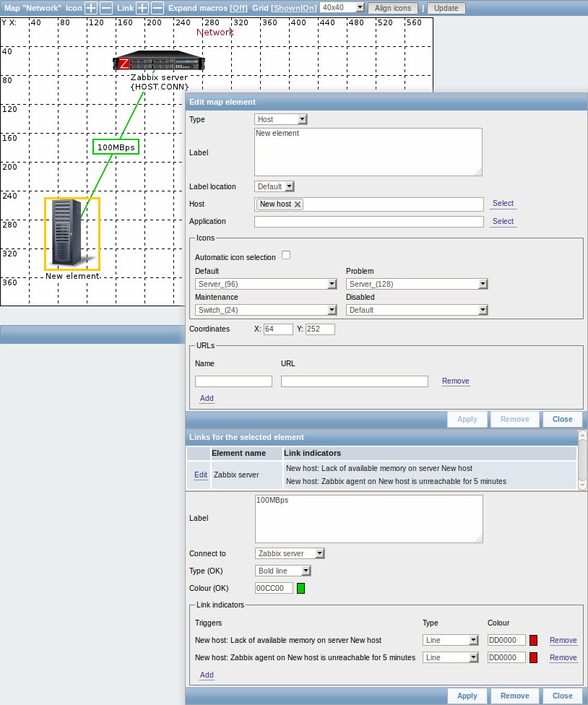Add a new icon with the Icon plus button
The width and height of the screenshot is (588, 705).
tap(91, 8)
